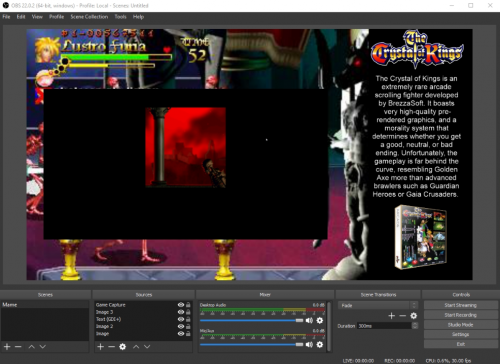
Task: Adjust Desktop Audio volume slider
Action: pyautogui.click(x=251, y=320)
